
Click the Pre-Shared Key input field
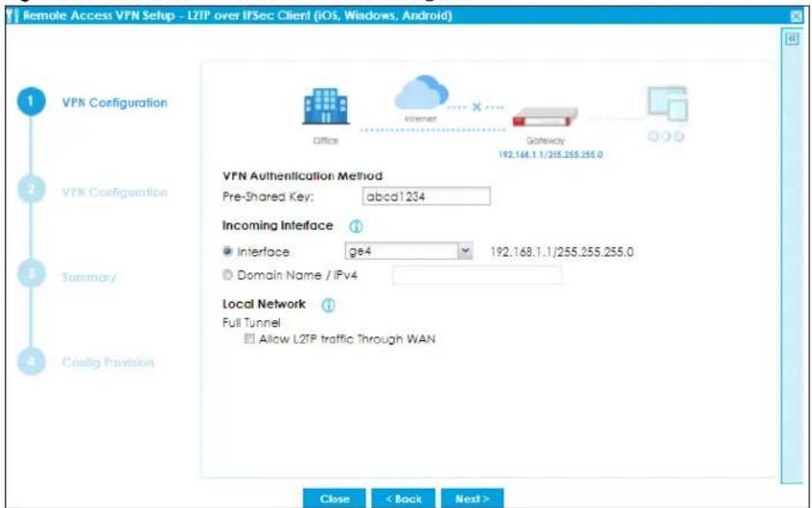(426, 197)
